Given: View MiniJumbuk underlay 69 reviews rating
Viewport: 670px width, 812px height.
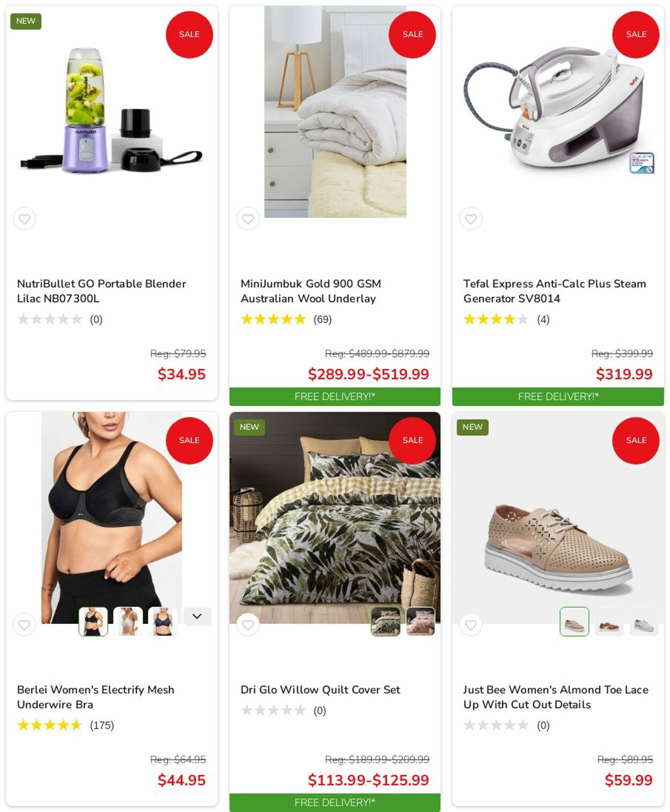Looking at the screenshot, I should click(286, 320).
